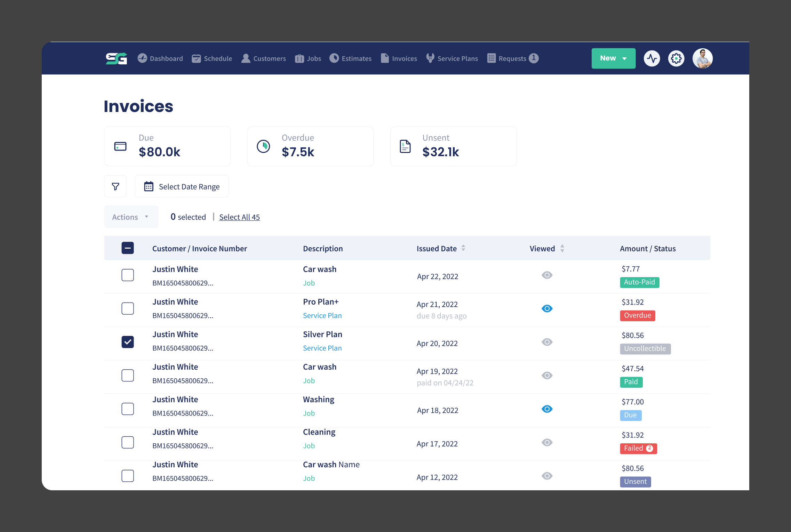View the Pro Plan+ invoice viewed indicator
Image resolution: width=791 pixels, height=532 pixels.
(x=547, y=308)
